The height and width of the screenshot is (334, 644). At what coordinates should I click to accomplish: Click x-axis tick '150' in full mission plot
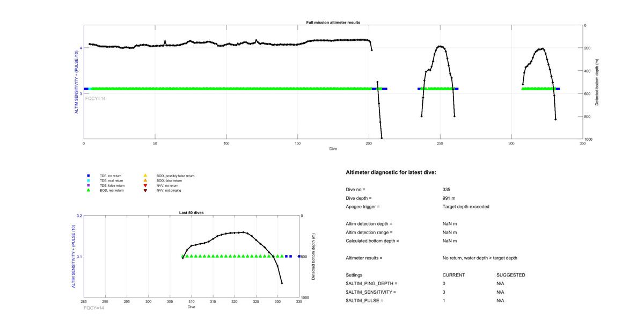[x=298, y=143]
